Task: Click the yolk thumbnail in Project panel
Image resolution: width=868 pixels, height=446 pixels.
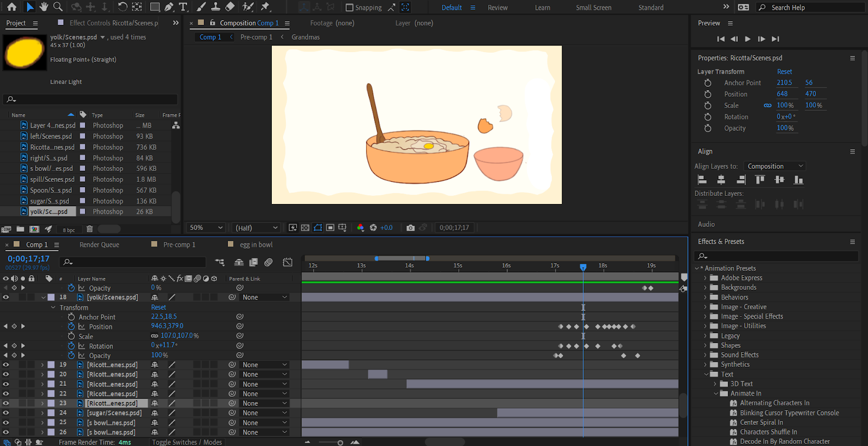Action: pos(24,53)
